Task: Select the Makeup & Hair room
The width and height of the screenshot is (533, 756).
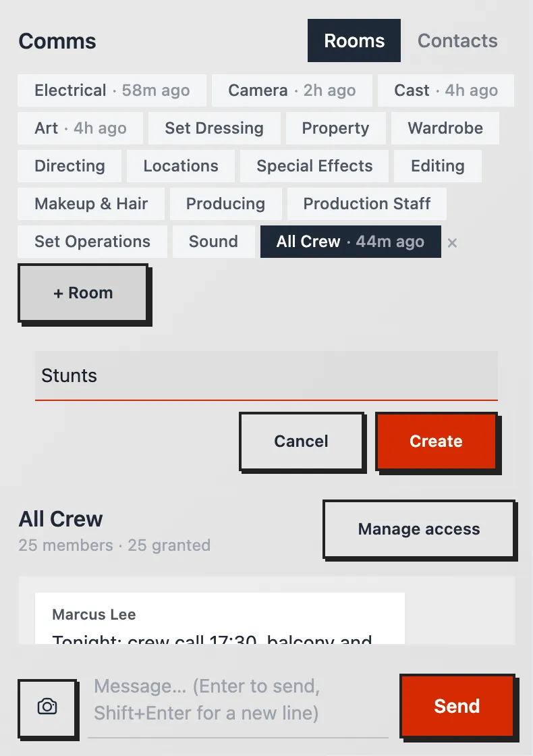Action: pyautogui.click(x=91, y=203)
